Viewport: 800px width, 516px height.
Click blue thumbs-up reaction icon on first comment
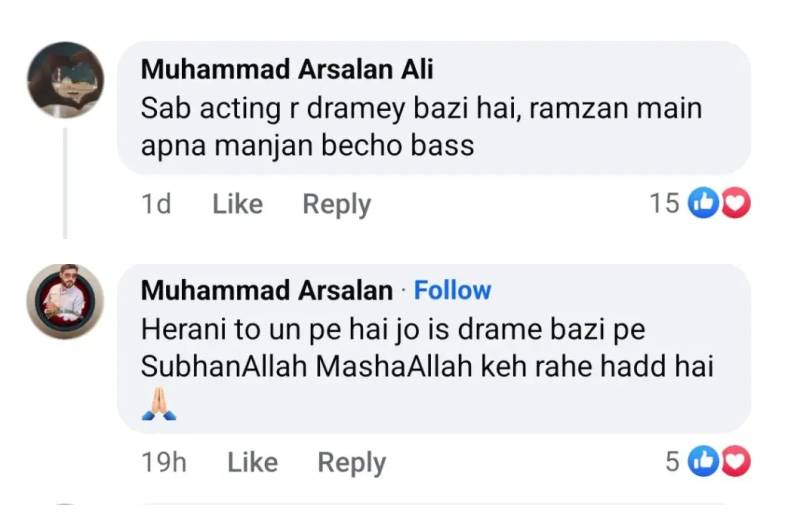click(703, 203)
